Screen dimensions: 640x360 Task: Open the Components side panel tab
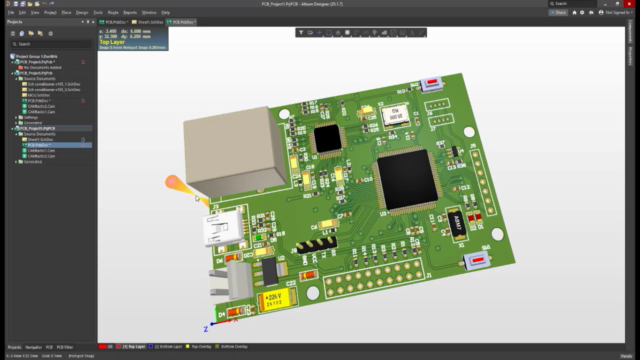[x=631, y=31]
